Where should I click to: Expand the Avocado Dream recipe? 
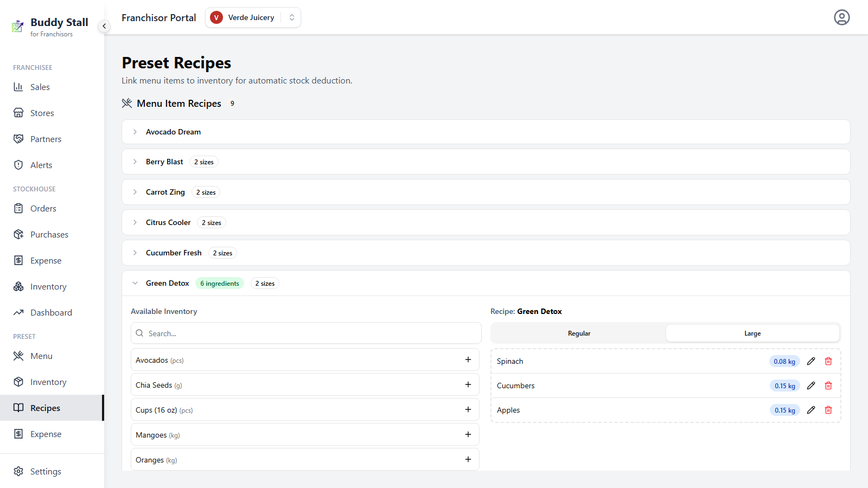tap(486, 132)
